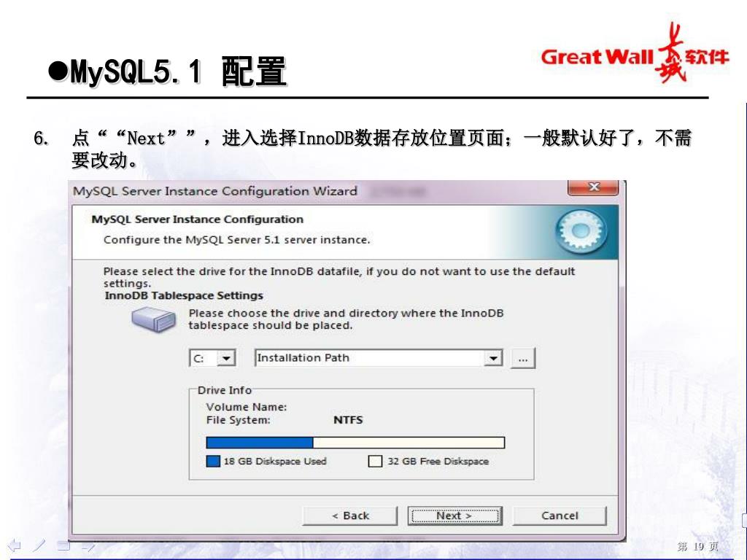Click the previous slide arrow icon
The height and width of the screenshot is (560, 747).
(15, 545)
